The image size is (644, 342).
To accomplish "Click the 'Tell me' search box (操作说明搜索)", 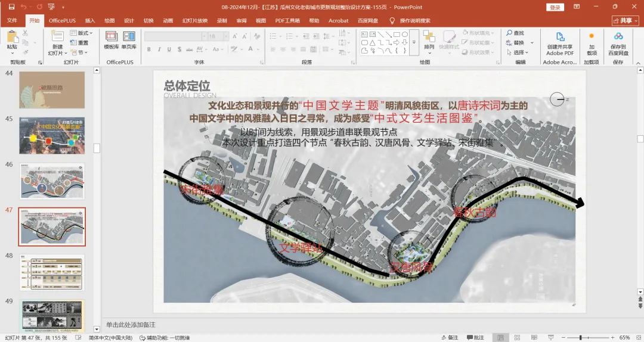I will (415, 20).
